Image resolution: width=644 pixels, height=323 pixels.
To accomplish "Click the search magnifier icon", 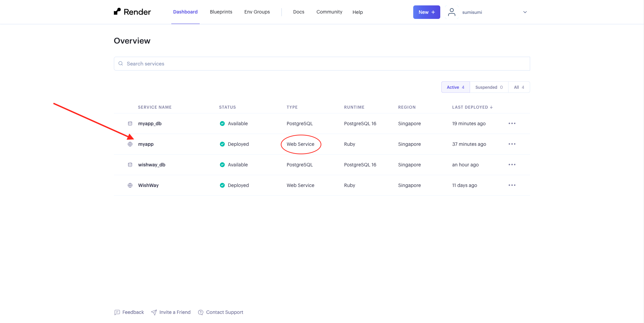I will [121, 63].
